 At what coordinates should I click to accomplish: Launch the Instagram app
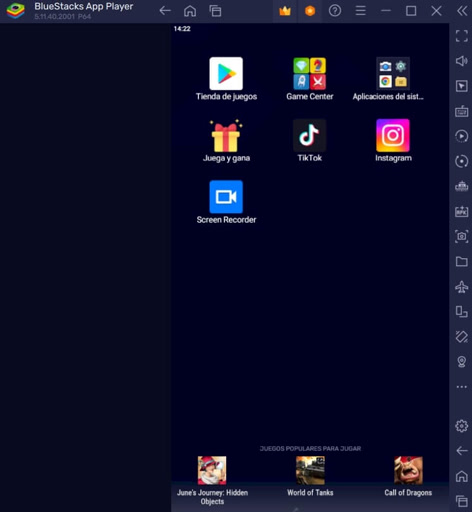[x=393, y=136]
